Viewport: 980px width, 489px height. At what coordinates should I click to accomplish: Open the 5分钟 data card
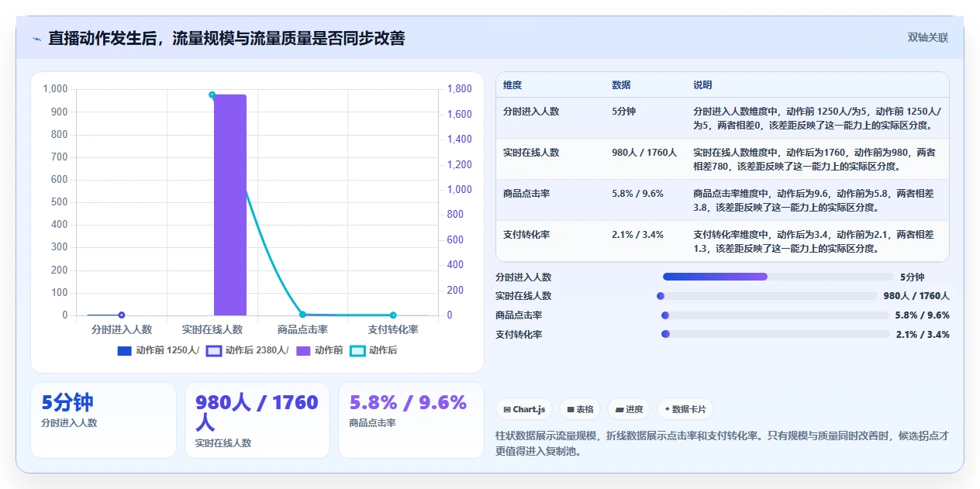pyautogui.click(x=103, y=420)
